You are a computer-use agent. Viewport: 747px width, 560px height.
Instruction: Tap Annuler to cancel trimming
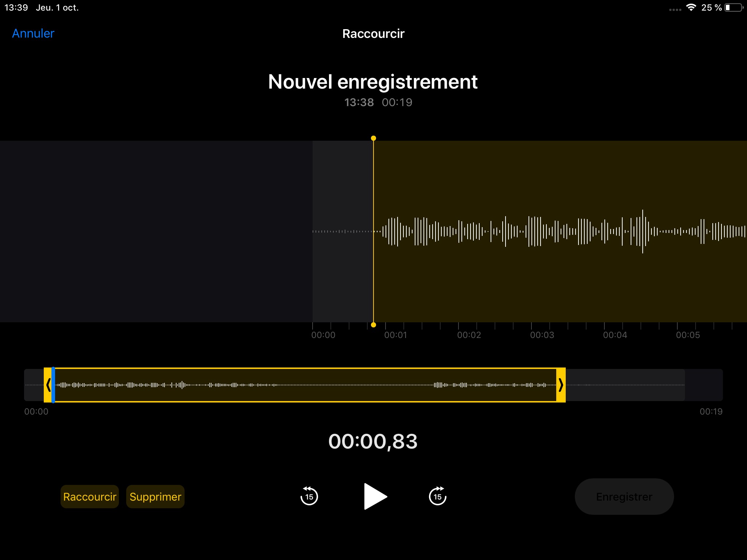pyautogui.click(x=33, y=34)
